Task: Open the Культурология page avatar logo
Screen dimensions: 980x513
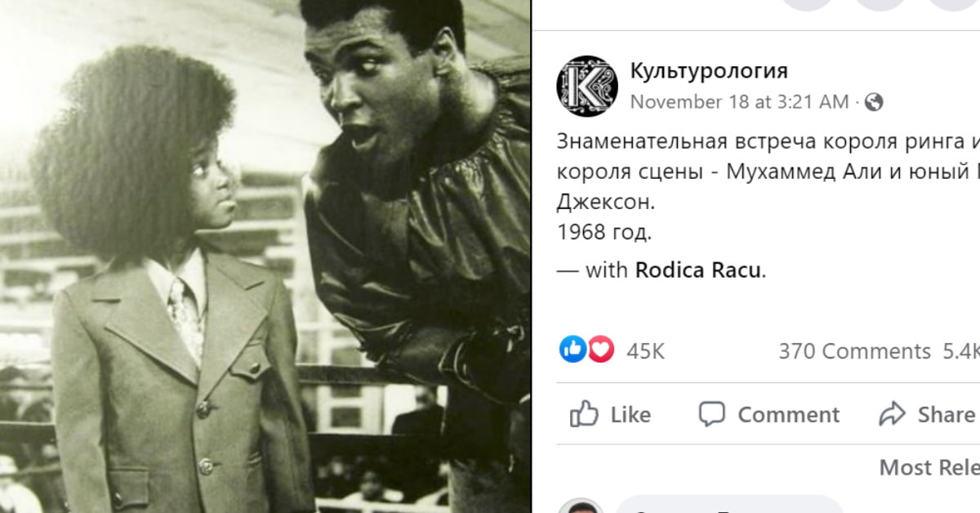Action: click(586, 87)
